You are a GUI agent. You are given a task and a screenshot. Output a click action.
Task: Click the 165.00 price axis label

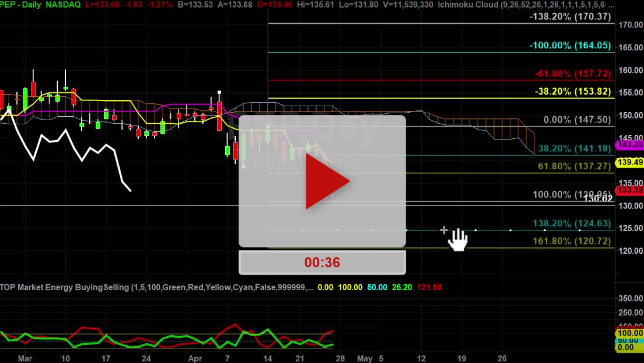tap(631, 47)
